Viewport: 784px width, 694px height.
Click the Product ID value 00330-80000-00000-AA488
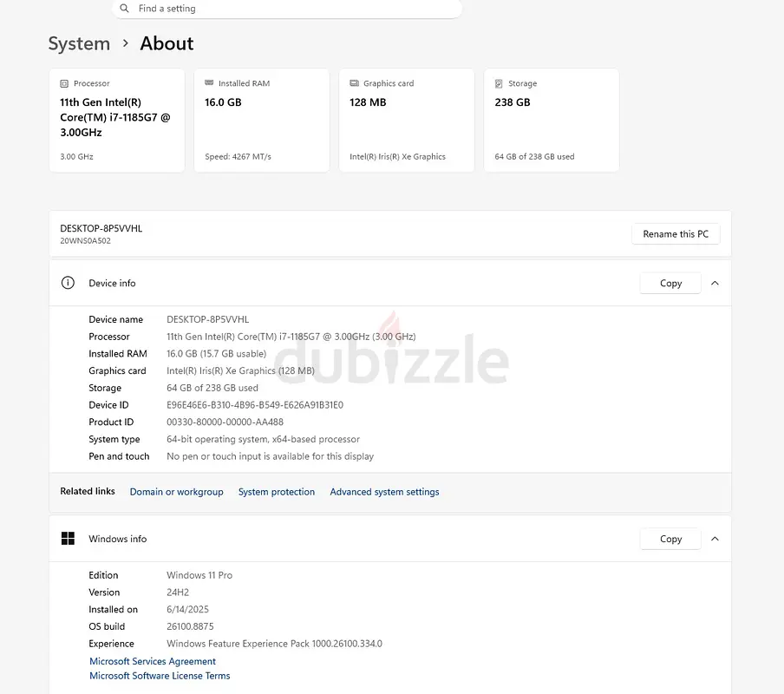click(x=225, y=422)
